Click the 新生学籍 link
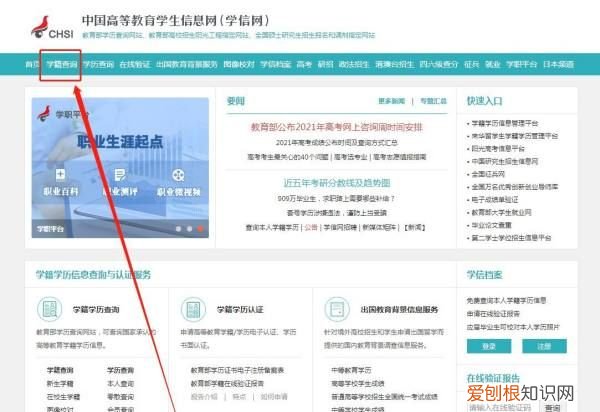Image resolution: width=600 pixels, height=412 pixels. click(60, 383)
